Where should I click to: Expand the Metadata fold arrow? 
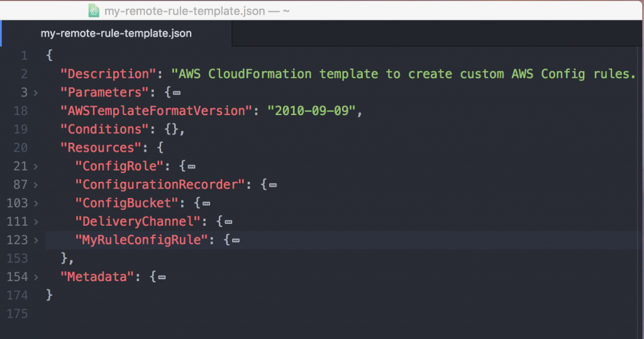[36, 277]
